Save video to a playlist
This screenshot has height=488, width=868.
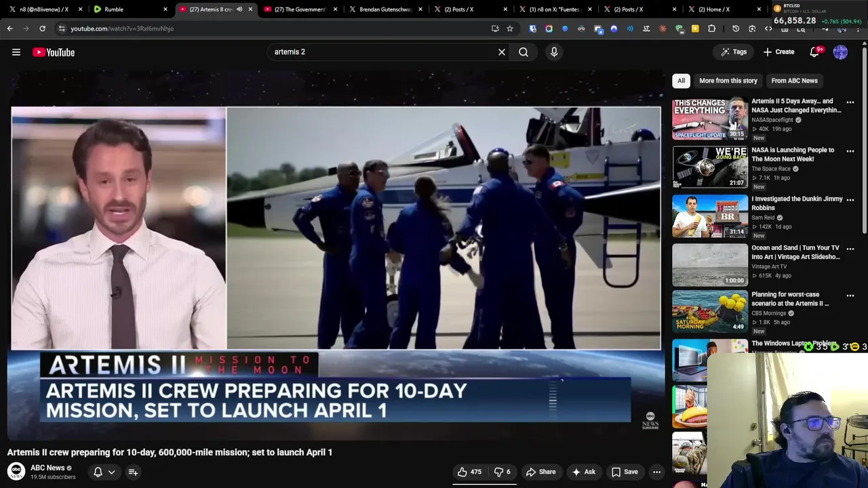click(x=625, y=472)
